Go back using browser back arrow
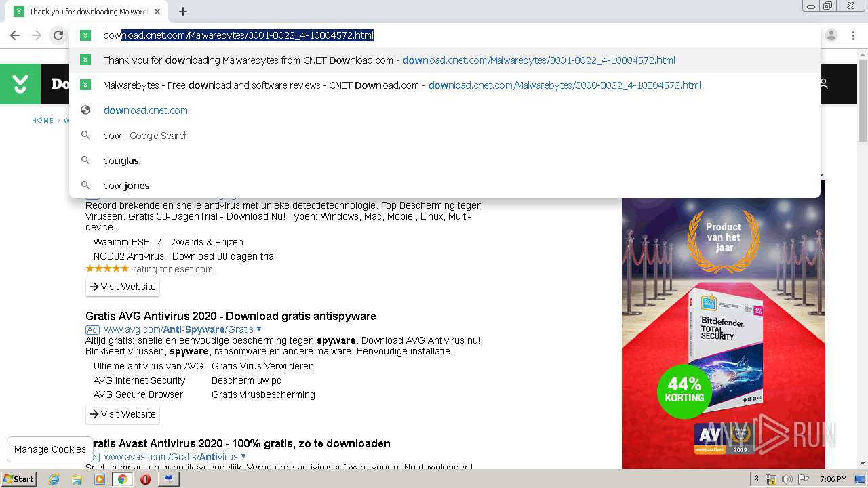The width and height of the screenshot is (868, 488). tap(15, 35)
